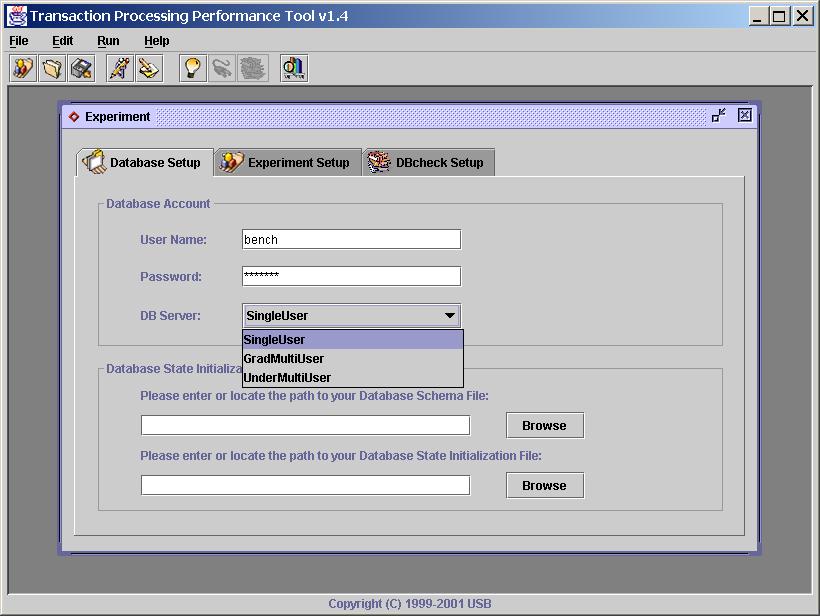This screenshot has width=820, height=616.
Task: Click the Experiment window title text
Action: coord(118,117)
